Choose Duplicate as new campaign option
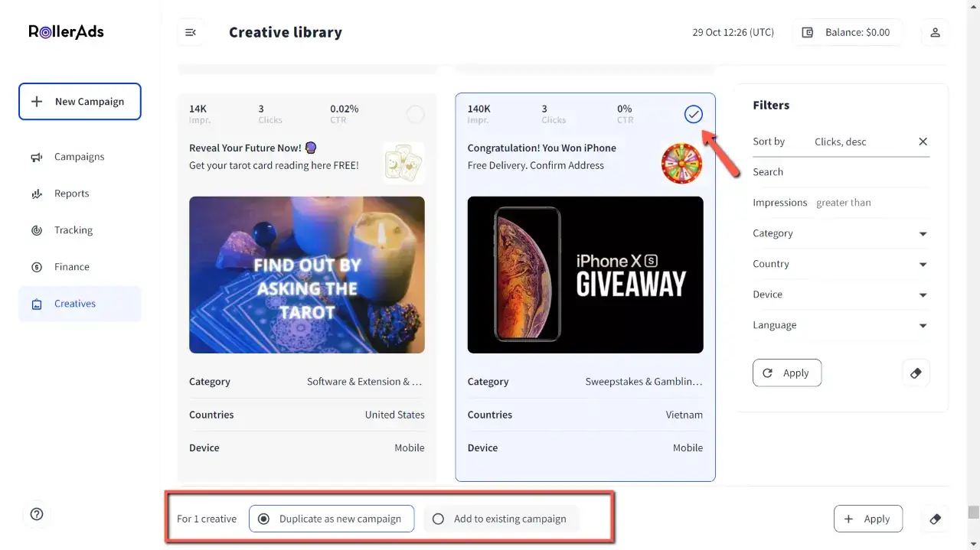 [x=332, y=519]
